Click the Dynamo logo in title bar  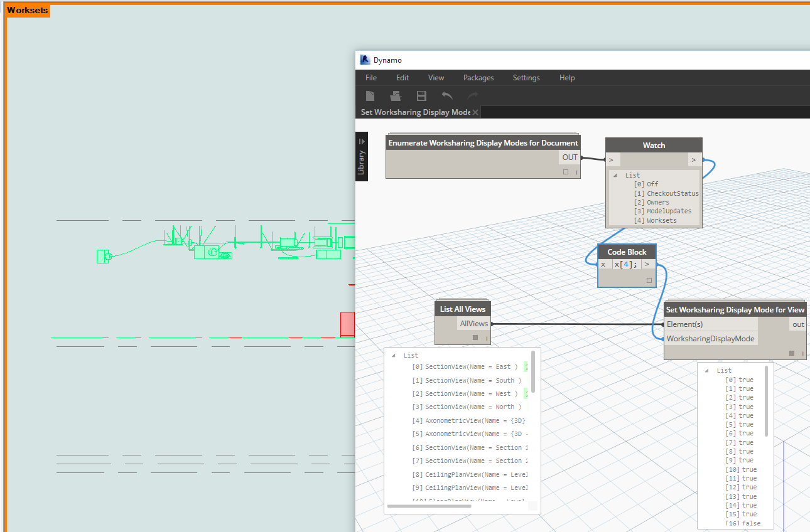pyautogui.click(x=365, y=60)
